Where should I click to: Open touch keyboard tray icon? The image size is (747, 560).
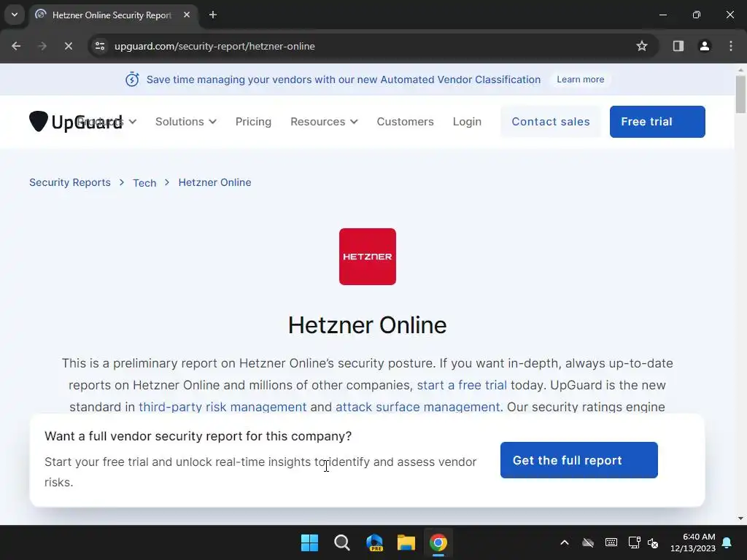pyautogui.click(x=611, y=542)
